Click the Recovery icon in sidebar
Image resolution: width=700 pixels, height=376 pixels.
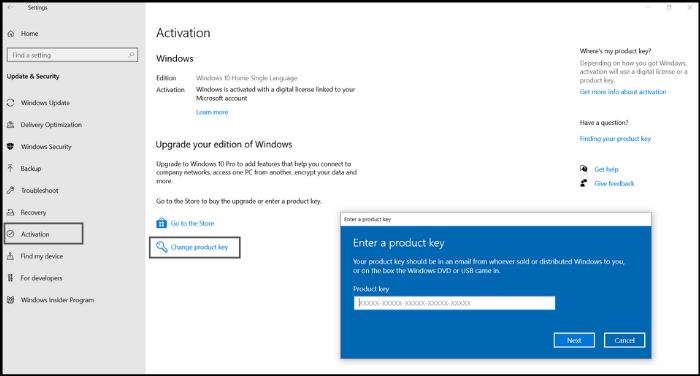(11, 212)
